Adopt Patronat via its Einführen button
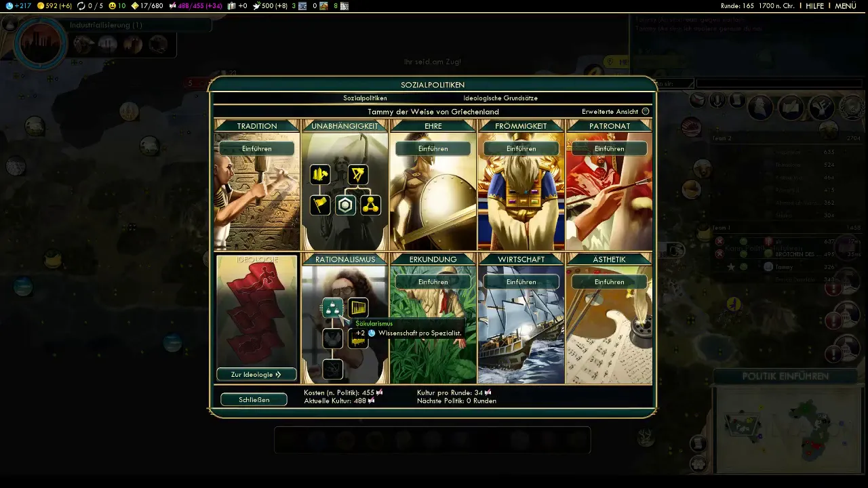868x488 pixels. pos(609,148)
